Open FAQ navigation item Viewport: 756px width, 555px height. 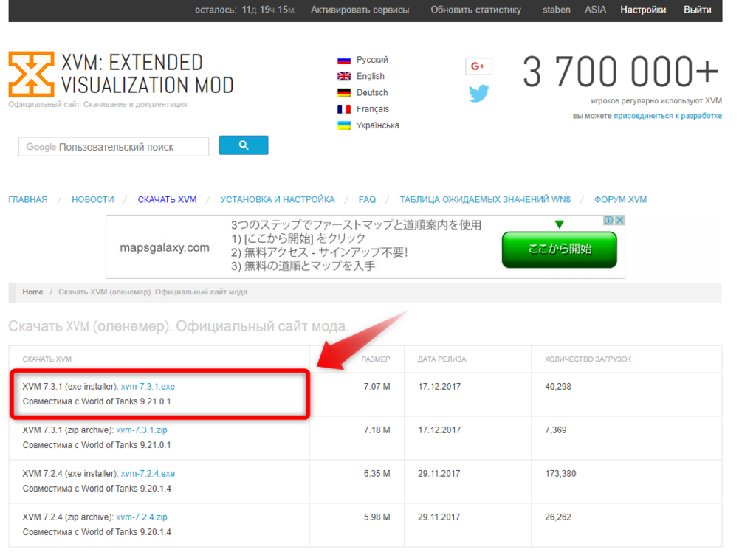pos(367,199)
